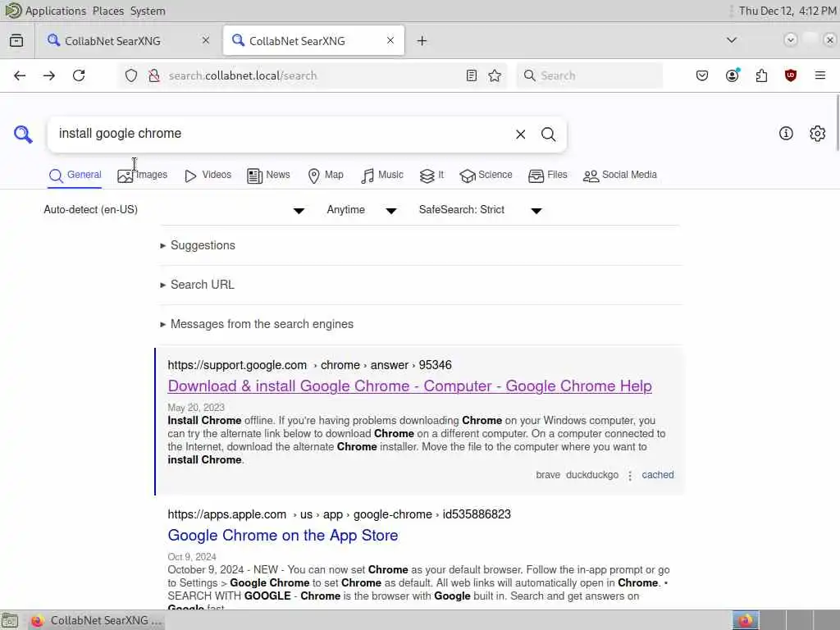This screenshot has width=840, height=630.
Task: Select the Science search category
Action: (x=486, y=176)
